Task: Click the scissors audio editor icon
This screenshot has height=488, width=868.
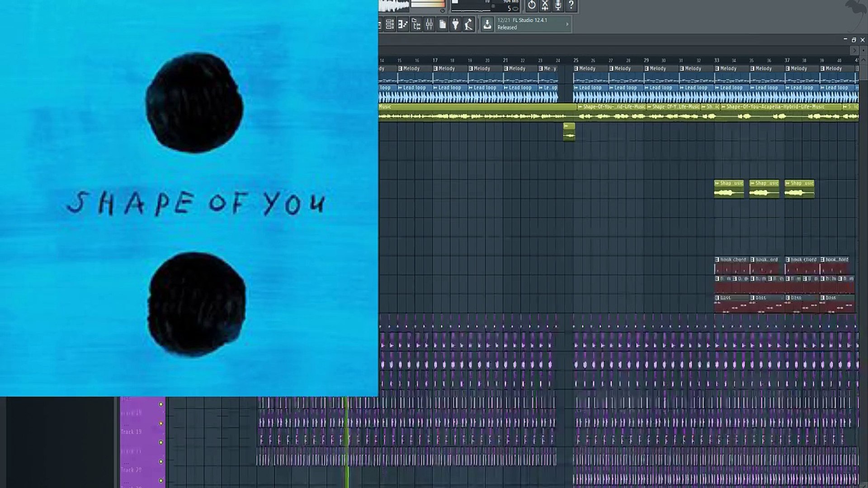Action: [x=545, y=5]
